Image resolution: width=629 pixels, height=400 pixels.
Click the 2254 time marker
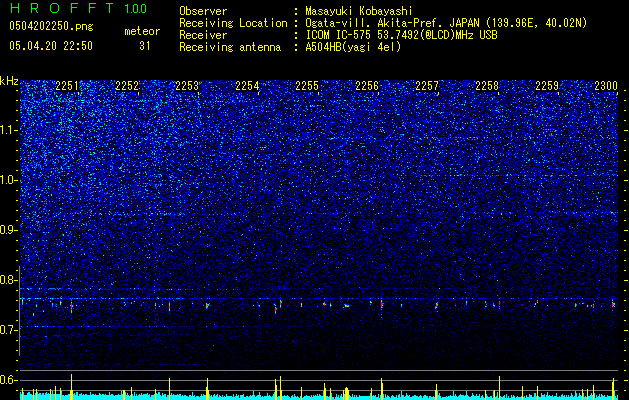tap(248, 86)
